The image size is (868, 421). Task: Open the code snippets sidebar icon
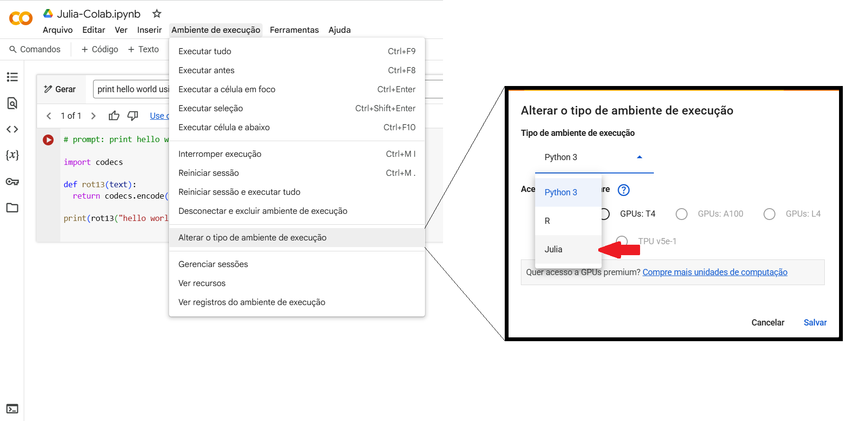click(12, 129)
